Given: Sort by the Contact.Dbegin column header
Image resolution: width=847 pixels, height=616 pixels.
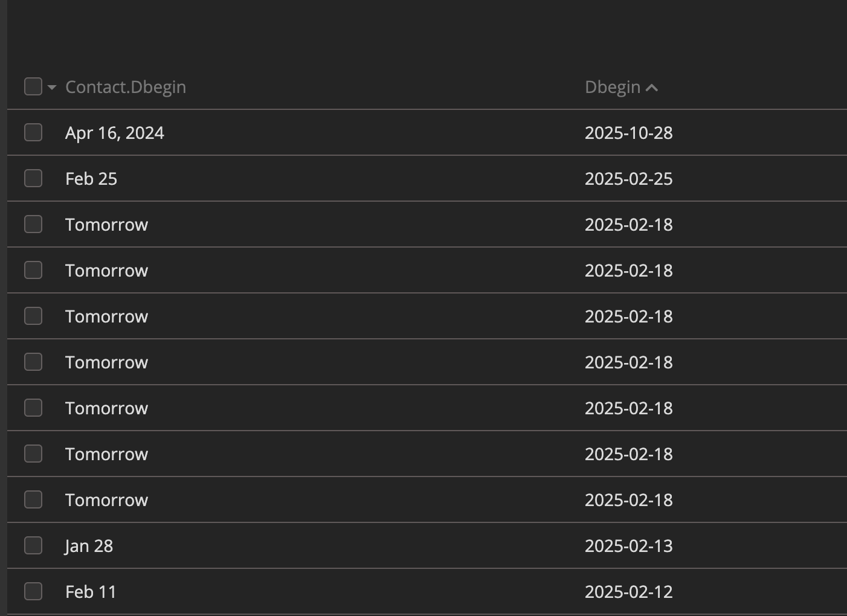Looking at the screenshot, I should [x=126, y=87].
